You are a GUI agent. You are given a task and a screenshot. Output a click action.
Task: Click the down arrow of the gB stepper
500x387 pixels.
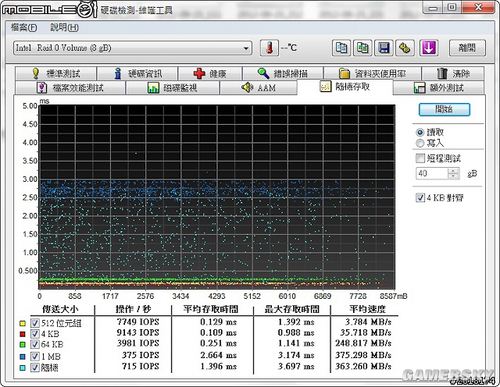[x=453, y=176]
